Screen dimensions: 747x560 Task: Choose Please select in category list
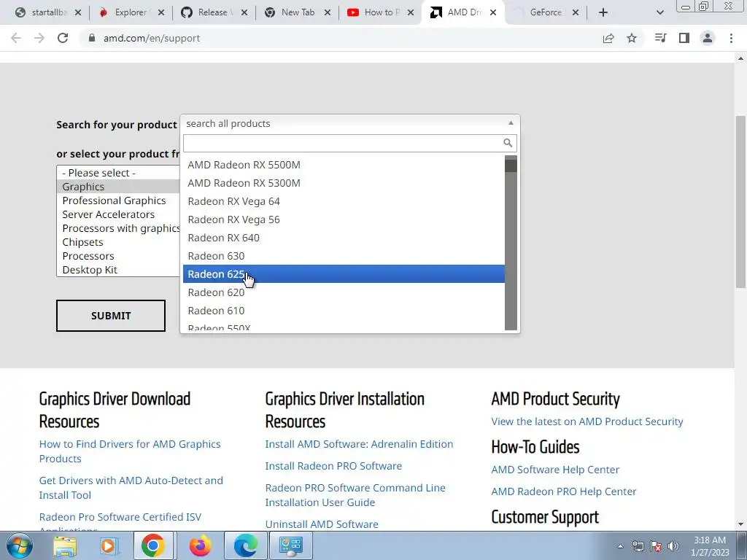[118, 173]
